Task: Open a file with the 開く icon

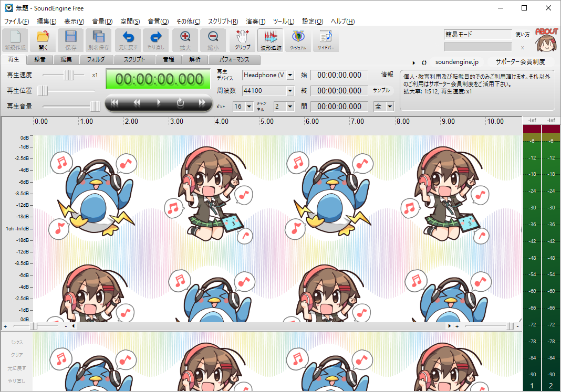Action: click(x=43, y=40)
